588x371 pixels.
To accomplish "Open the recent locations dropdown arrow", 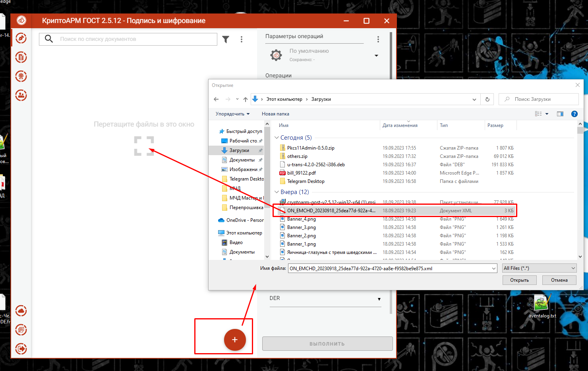I will [x=237, y=99].
